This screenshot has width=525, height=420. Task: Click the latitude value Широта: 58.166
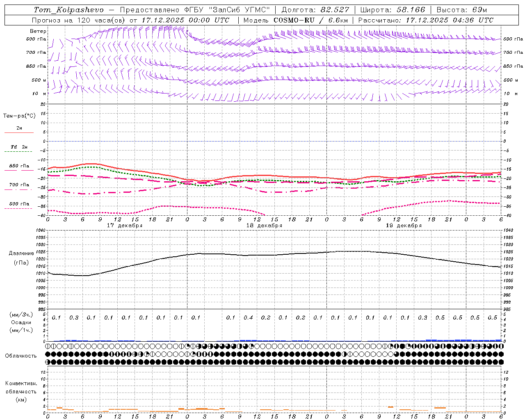(393, 10)
